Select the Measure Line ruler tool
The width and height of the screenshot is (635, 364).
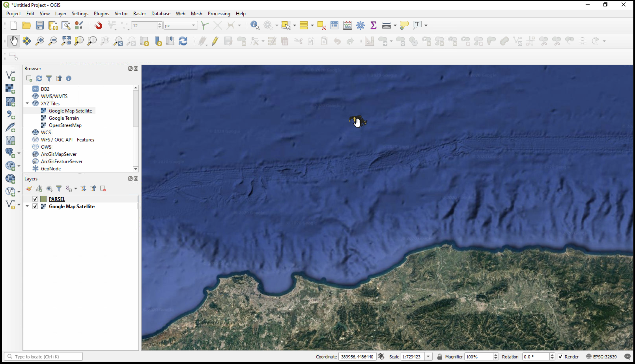click(x=386, y=25)
